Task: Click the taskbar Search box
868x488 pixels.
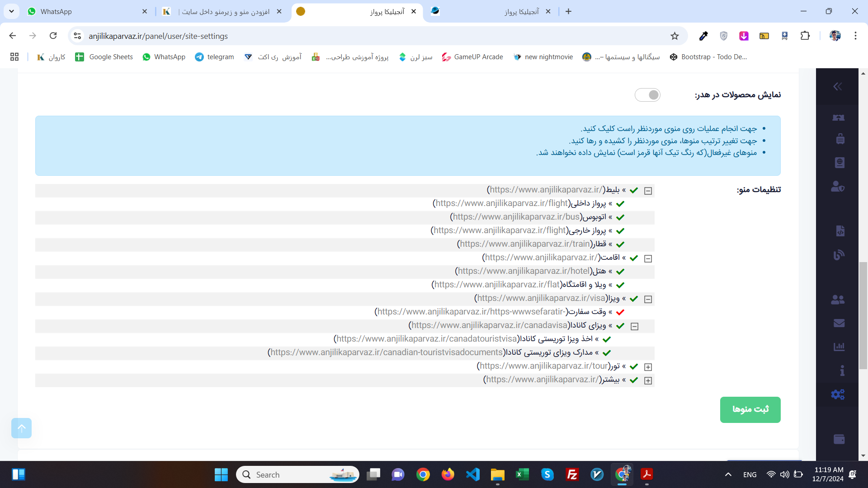Action: click(x=297, y=474)
